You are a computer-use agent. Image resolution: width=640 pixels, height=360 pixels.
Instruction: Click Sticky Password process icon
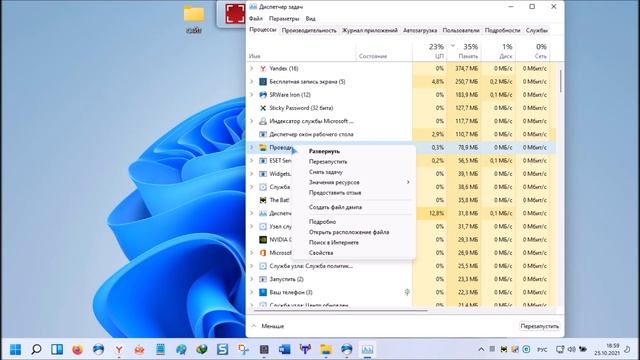[x=263, y=108]
